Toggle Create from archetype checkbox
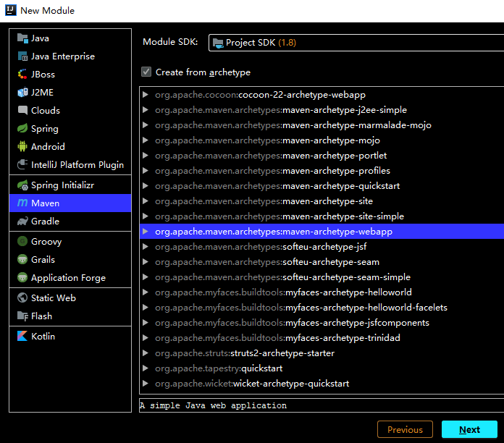 pyautogui.click(x=146, y=72)
